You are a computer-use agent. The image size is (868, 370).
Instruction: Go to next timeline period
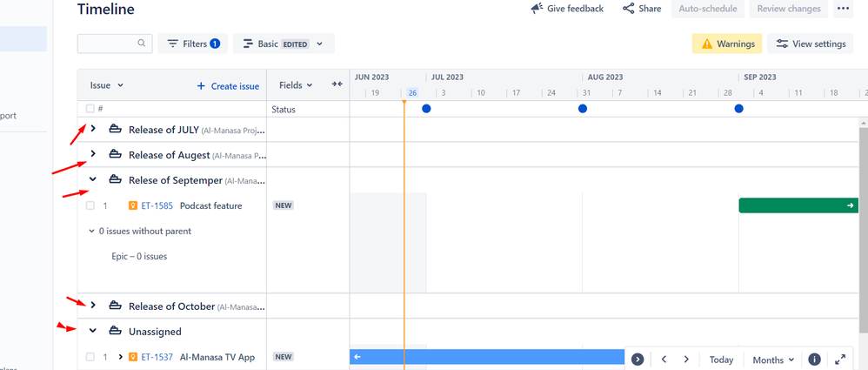pos(686,360)
